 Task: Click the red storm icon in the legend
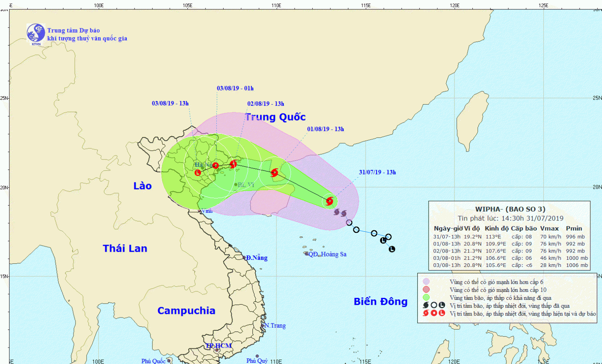click(426, 313)
